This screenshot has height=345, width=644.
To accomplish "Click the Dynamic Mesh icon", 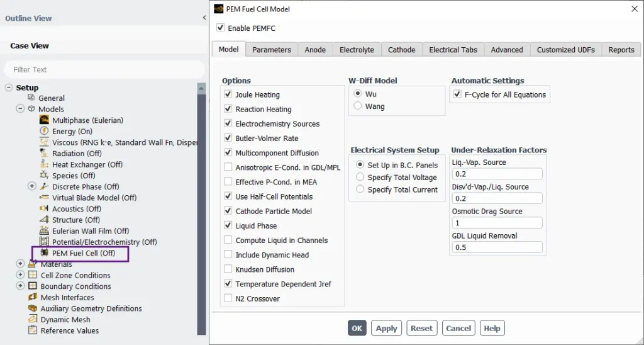I will [33, 319].
